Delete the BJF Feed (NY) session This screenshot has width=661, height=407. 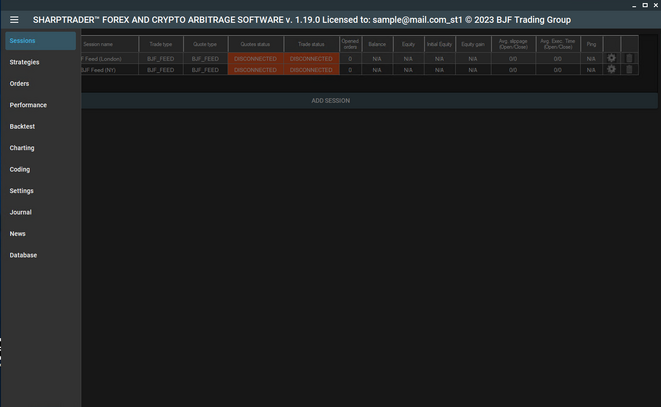click(629, 69)
